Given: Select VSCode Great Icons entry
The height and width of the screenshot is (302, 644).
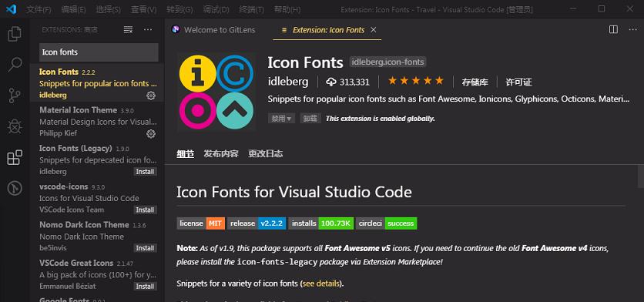Looking at the screenshot, I should point(97,274).
